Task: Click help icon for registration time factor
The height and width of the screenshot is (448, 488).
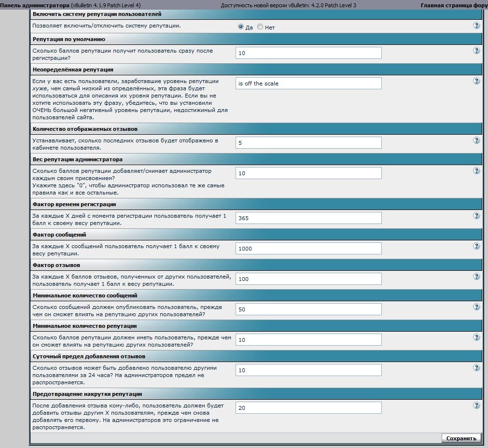Action: 476,216
